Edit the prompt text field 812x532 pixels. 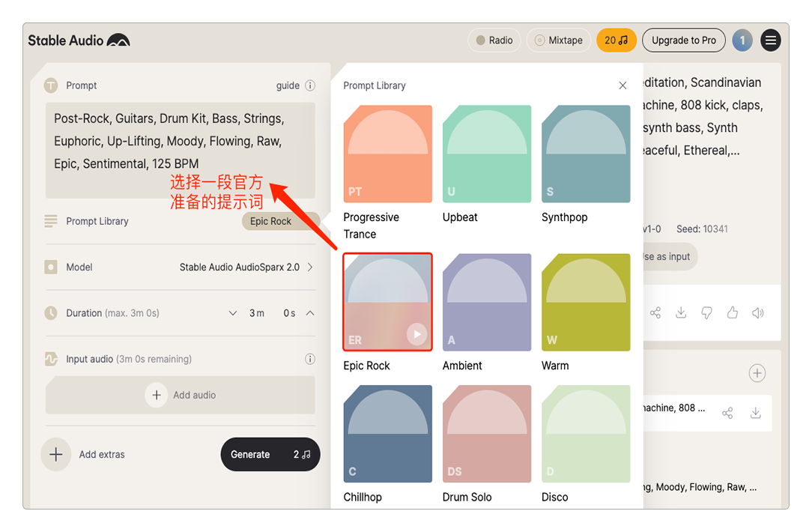(x=181, y=150)
